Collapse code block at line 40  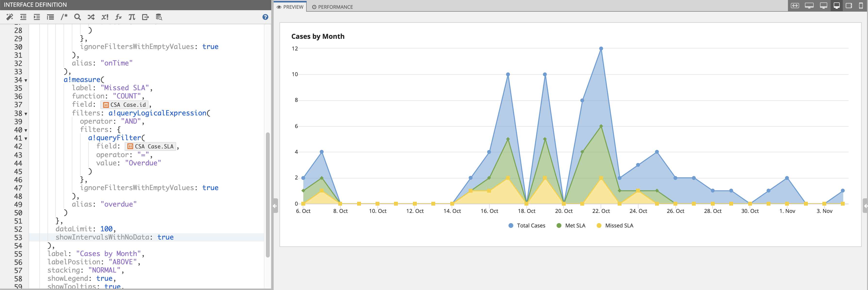click(x=26, y=130)
